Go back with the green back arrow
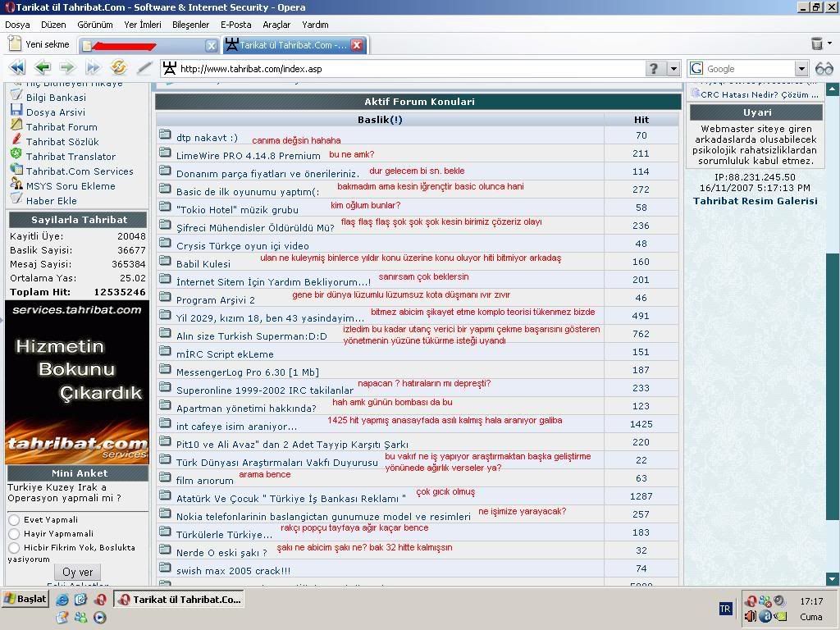 pyautogui.click(x=43, y=67)
